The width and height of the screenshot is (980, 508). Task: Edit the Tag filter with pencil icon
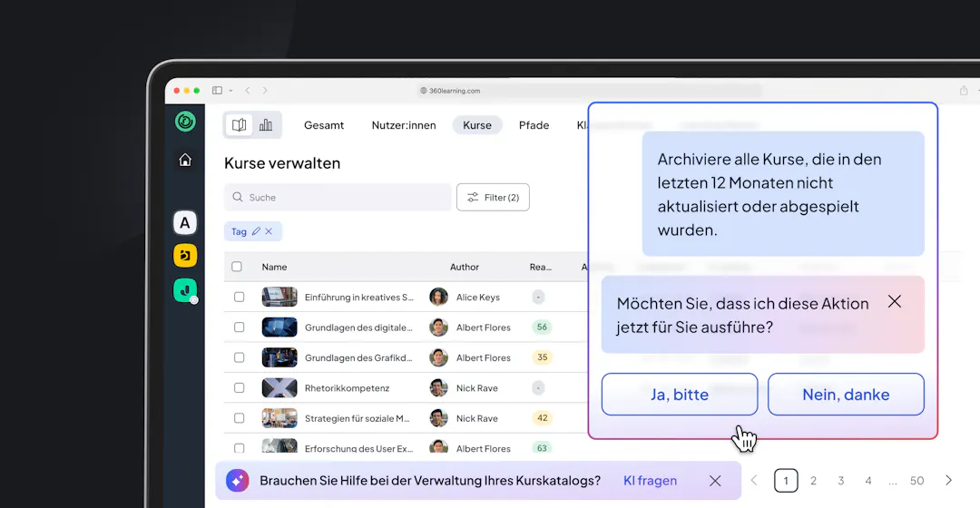[x=256, y=231]
